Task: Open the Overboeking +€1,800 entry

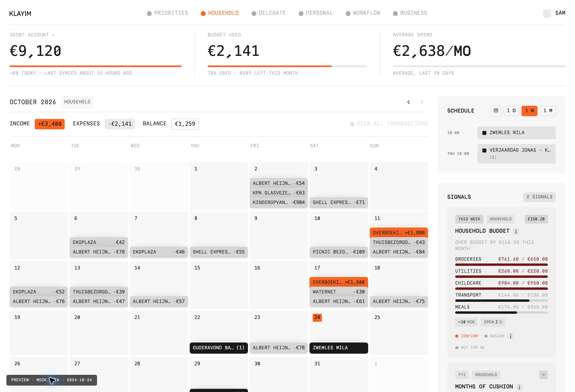Action: (399, 233)
